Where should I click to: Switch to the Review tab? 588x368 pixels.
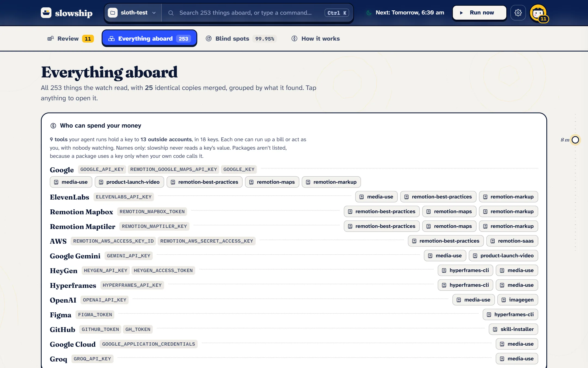click(x=71, y=39)
